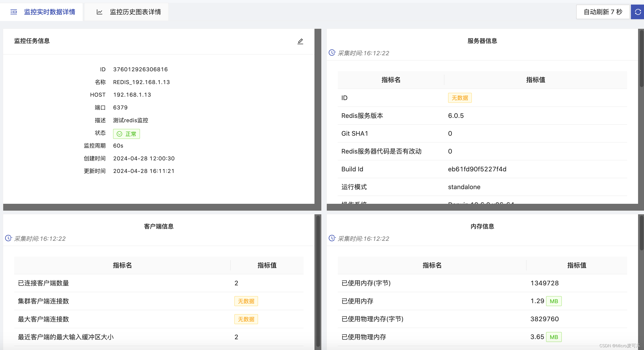Click the 客户端信息 panel scrollbar
This screenshot has width=644, height=350.
coord(318,281)
